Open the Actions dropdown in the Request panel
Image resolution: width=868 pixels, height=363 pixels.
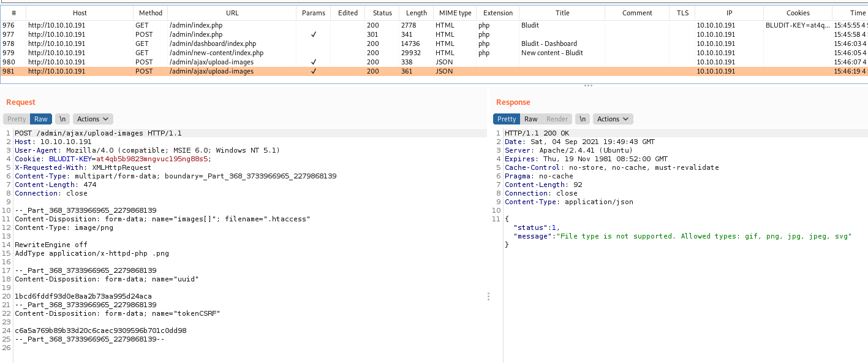pos(92,119)
